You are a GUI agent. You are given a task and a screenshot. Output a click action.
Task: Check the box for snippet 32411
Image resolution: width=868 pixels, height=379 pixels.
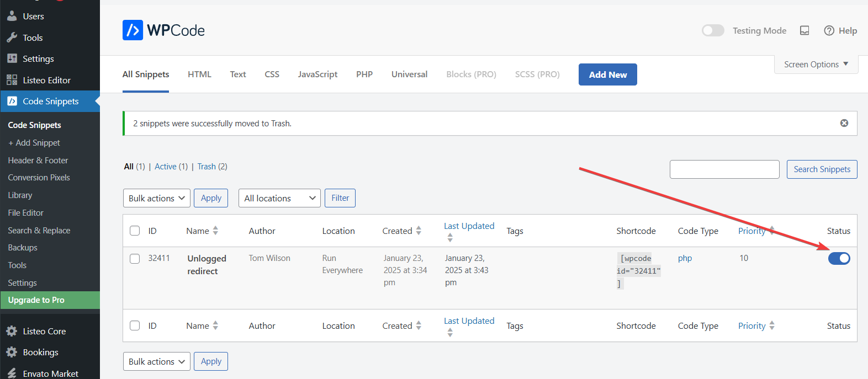point(135,258)
